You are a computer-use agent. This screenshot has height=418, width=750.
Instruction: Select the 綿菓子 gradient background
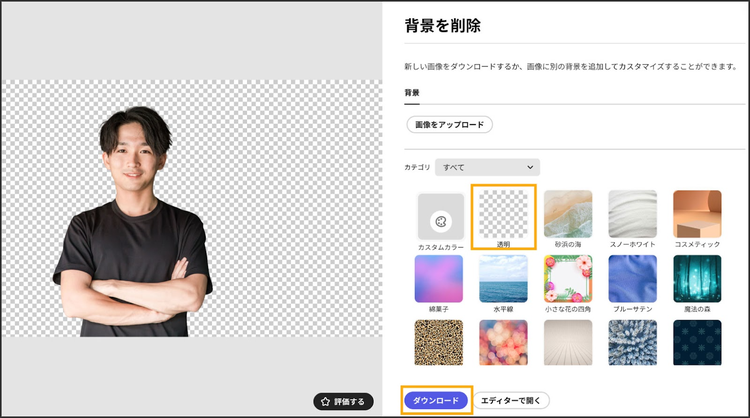click(439, 279)
